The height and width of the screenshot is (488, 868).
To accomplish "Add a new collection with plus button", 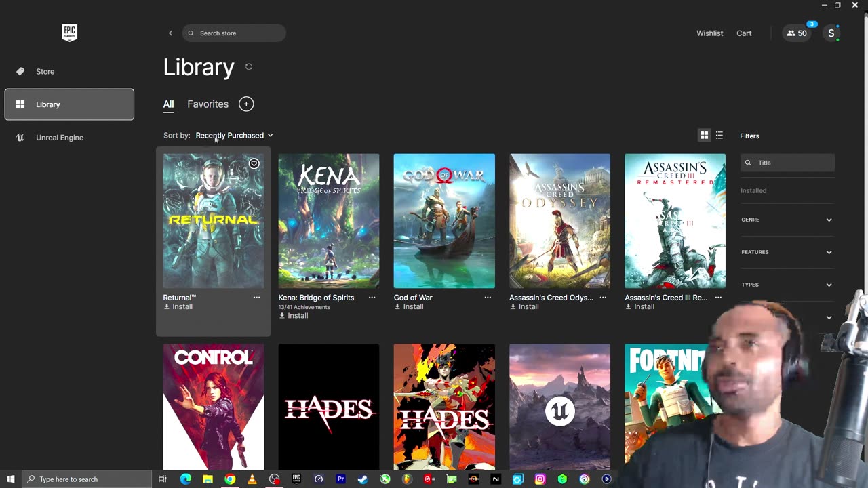I will click(246, 104).
